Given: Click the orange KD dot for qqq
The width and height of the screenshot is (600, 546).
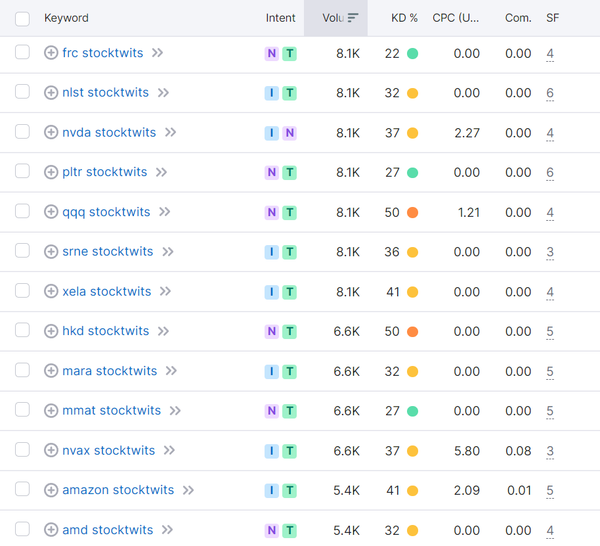Looking at the screenshot, I should point(412,212).
